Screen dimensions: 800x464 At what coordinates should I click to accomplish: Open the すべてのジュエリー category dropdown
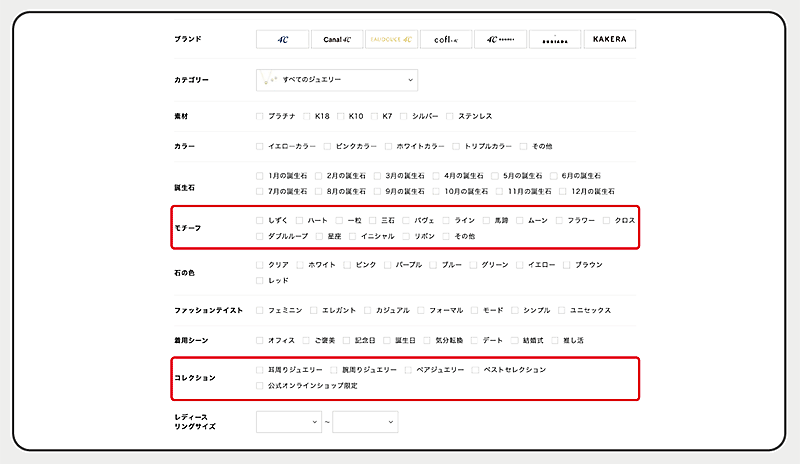(336, 79)
